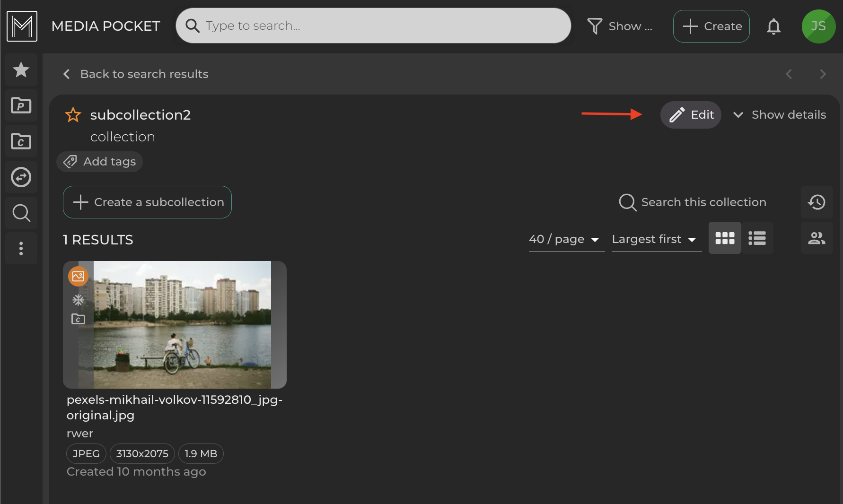Switch results to list view
843x504 pixels.
[x=757, y=238]
